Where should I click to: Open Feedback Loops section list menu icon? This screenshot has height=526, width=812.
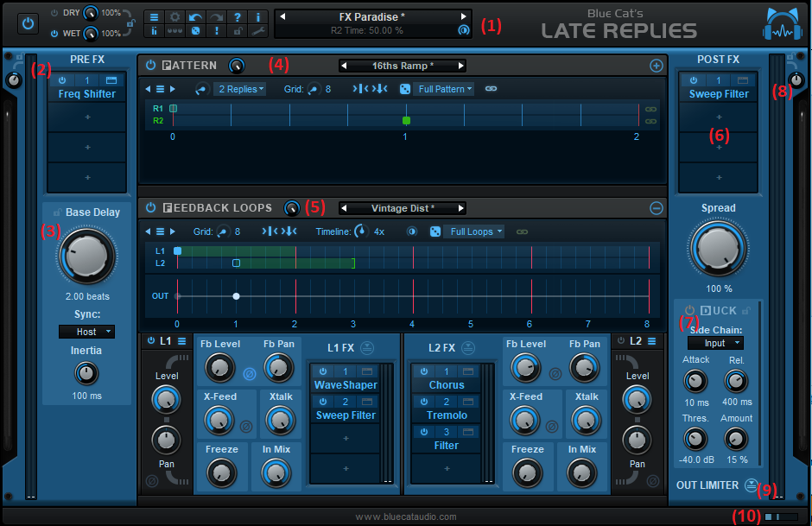161,231
